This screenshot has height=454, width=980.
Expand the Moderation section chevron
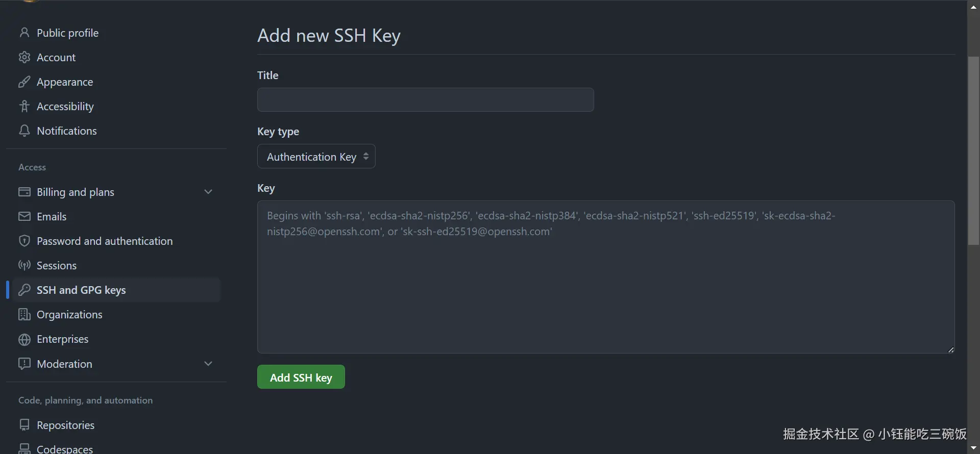[x=208, y=364]
